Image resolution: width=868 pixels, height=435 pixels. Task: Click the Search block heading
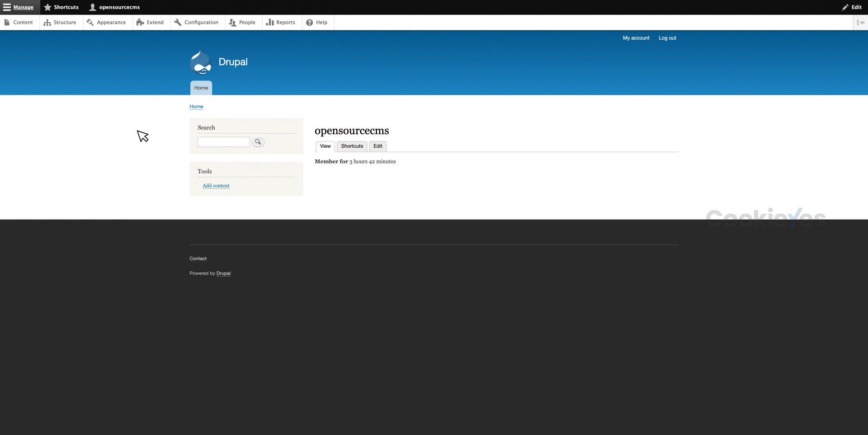(206, 127)
